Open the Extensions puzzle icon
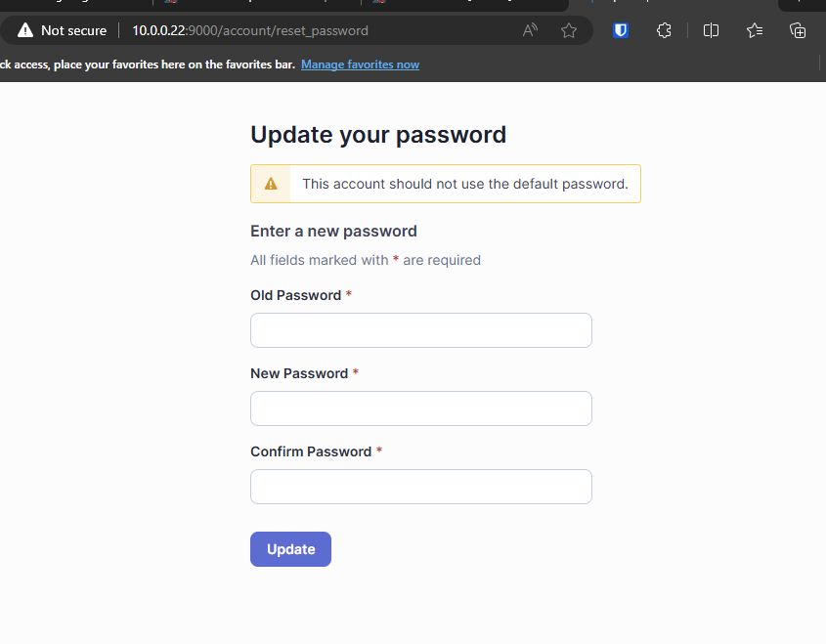Viewport: 826px width, 644px height. [x=664, y=30]
